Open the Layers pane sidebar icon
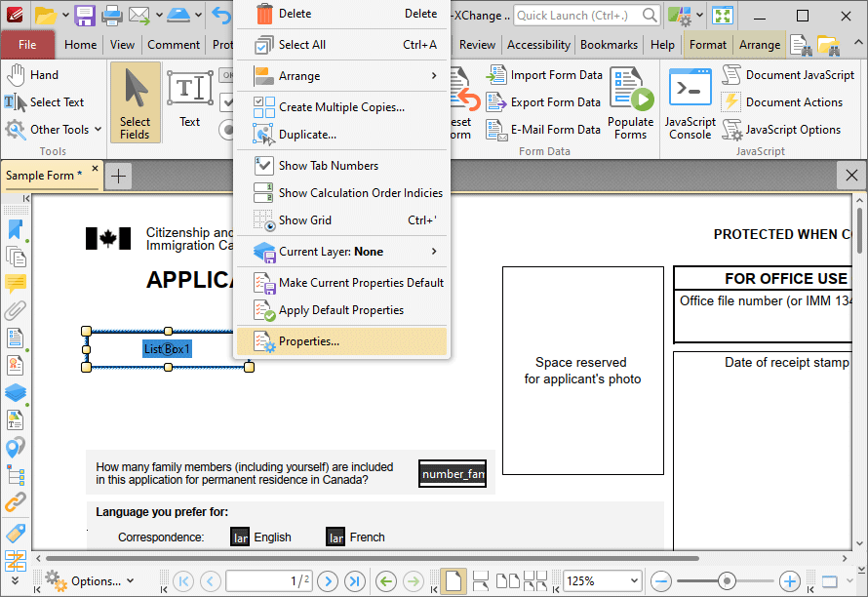Viewport: 868px width, 597px height. [15, 392]
